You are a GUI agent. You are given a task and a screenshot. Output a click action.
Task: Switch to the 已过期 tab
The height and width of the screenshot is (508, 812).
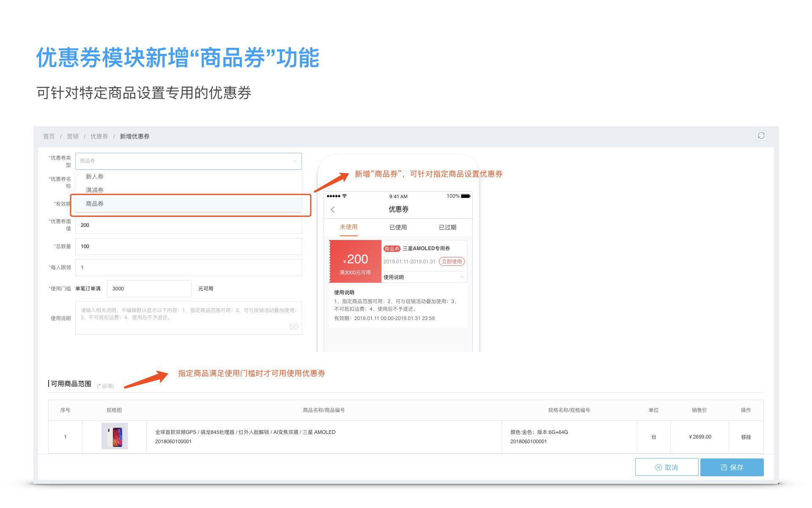[447, 227]
